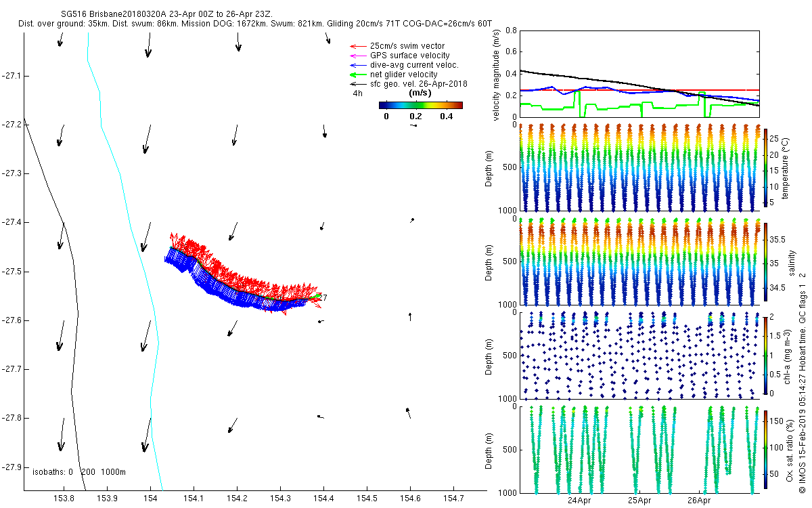
Task: Click the red swim vector legend arrow
Action: click(x=357, y=46)
